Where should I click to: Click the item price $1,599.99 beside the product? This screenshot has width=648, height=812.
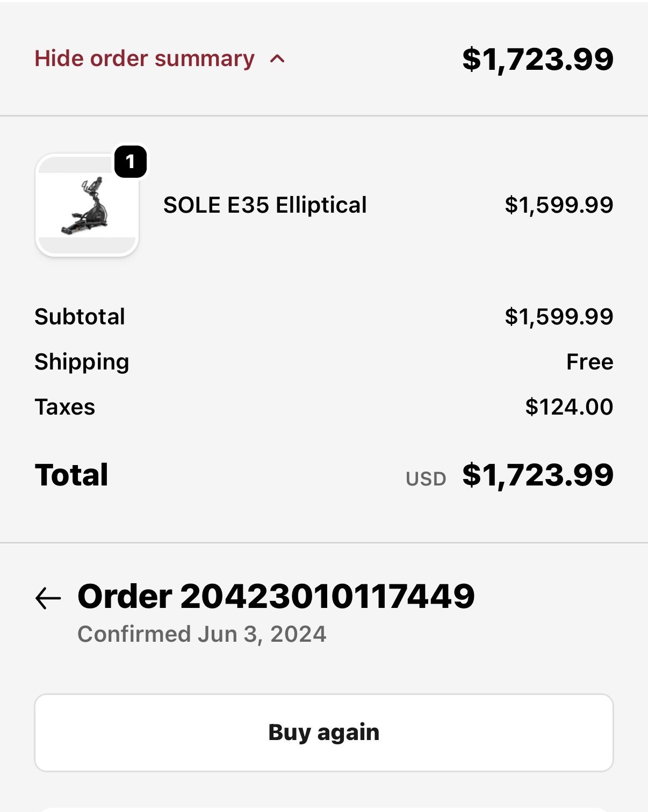pyautogui.click(x=559, y=205)
